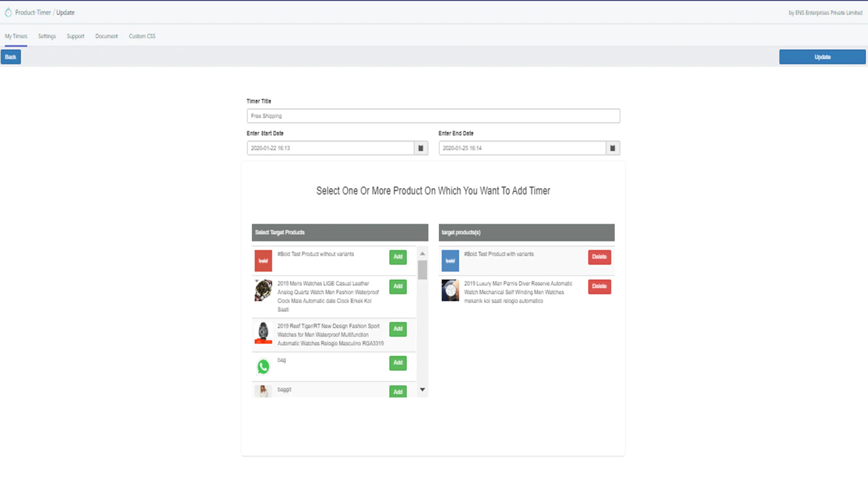This screenshot has height=488, width=868.
Task: Click the blue Bold product with variants icon
Action: tap(450, 261)
